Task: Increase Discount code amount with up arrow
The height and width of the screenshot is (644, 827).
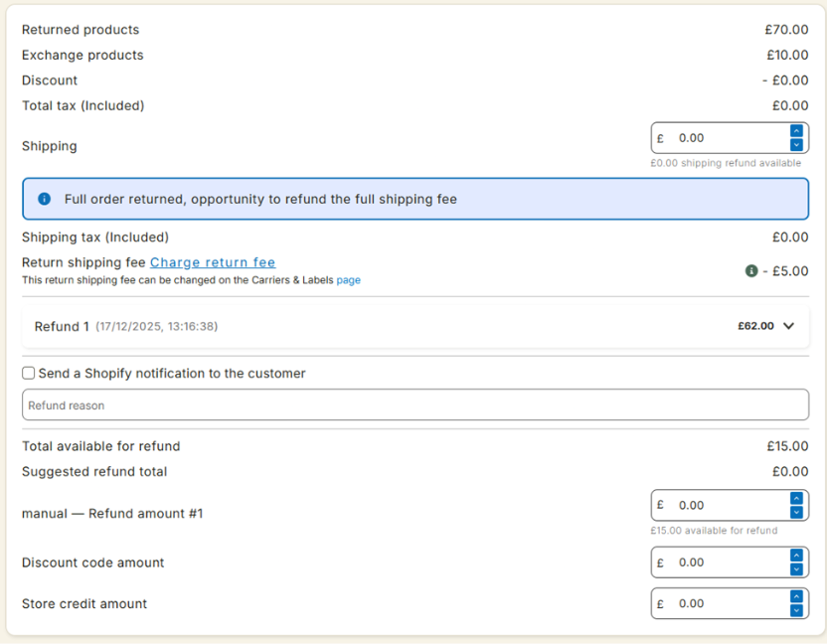Action: coord(796,556)
